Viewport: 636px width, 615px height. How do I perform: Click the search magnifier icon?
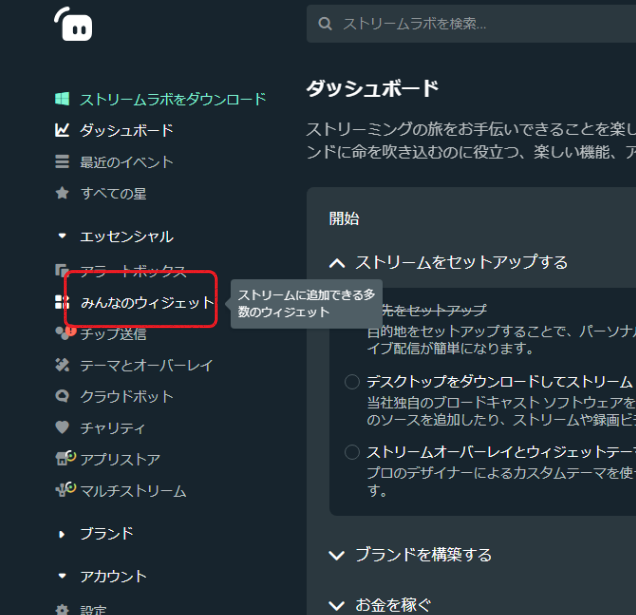click(x=325, y=24)
